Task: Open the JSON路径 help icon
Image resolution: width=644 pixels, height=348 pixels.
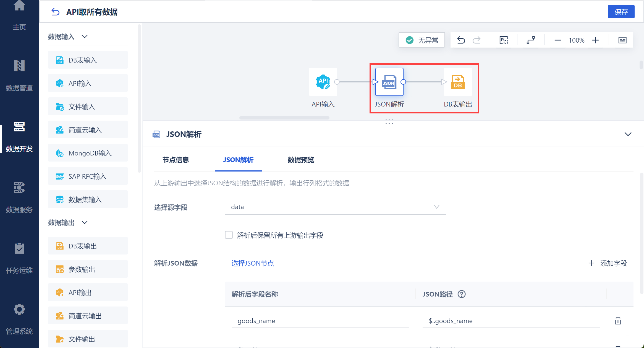Action: coord(462,294)
